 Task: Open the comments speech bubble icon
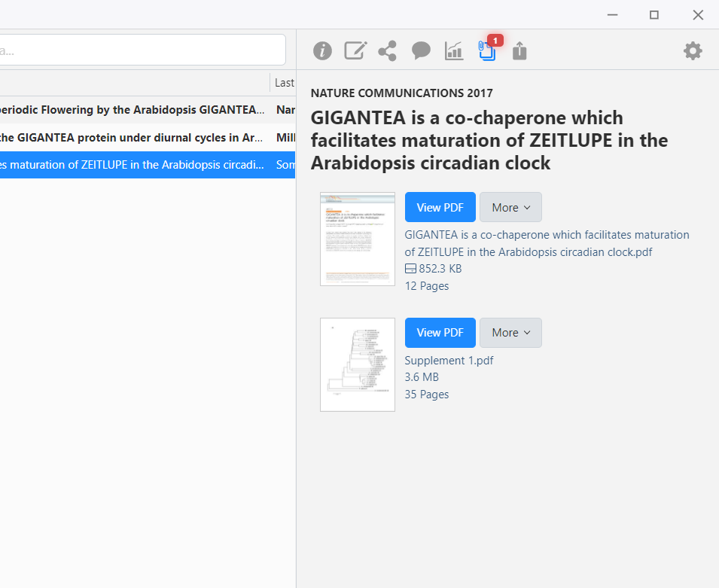421,50
